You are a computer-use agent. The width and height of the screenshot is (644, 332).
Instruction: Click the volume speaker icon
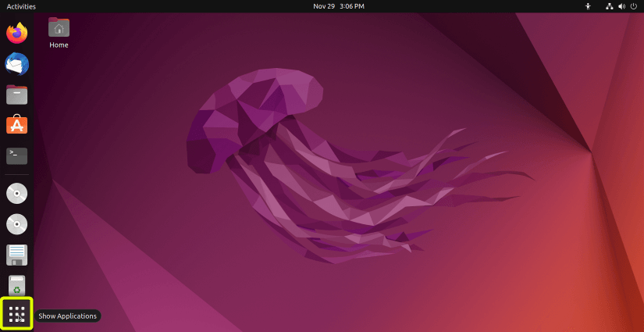621,6
